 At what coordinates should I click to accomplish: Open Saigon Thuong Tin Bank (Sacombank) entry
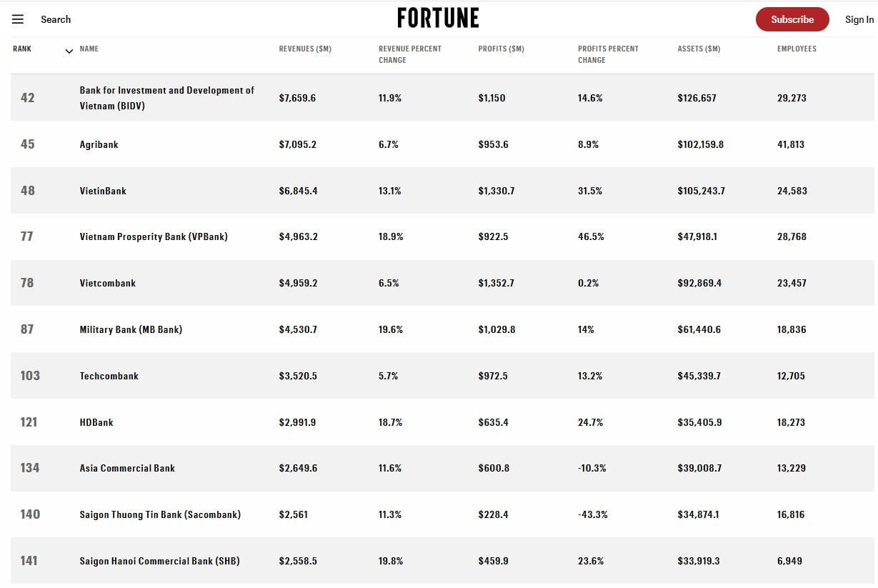click(x=160, y=514)
